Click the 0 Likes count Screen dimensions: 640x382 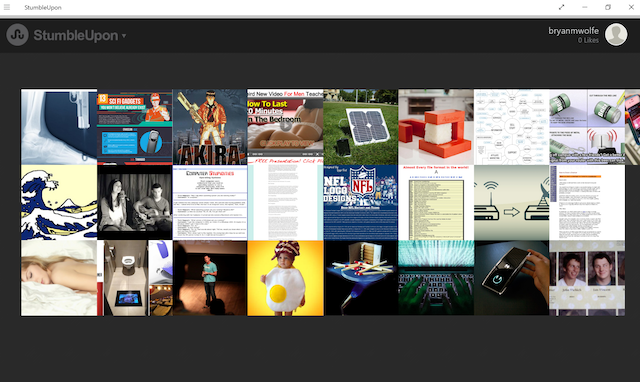[x=588, y=40]
